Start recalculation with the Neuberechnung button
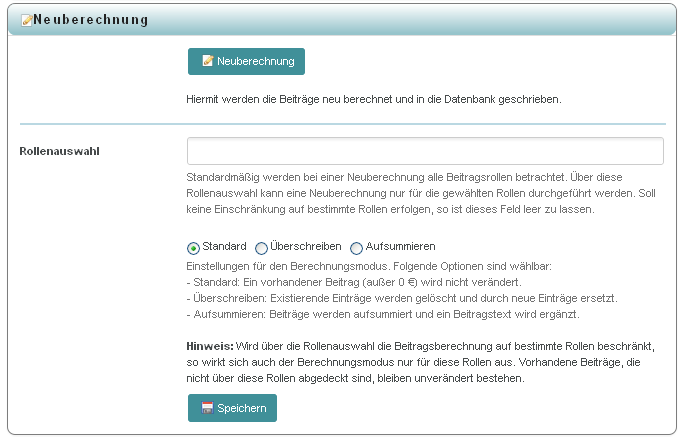Viewport: 683px width, 437px height. pyautogui.click(x=246, y=62)
